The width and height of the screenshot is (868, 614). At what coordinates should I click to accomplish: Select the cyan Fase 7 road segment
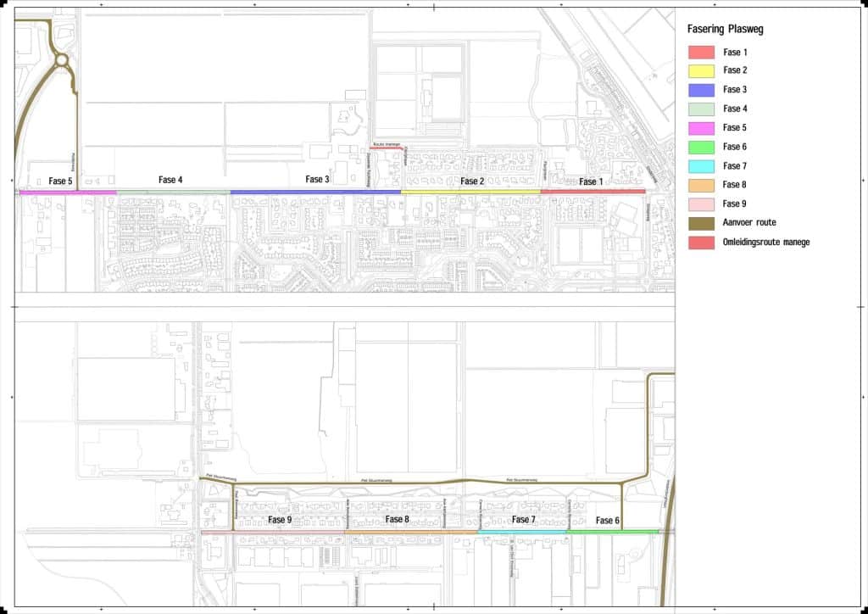(522, 532)
